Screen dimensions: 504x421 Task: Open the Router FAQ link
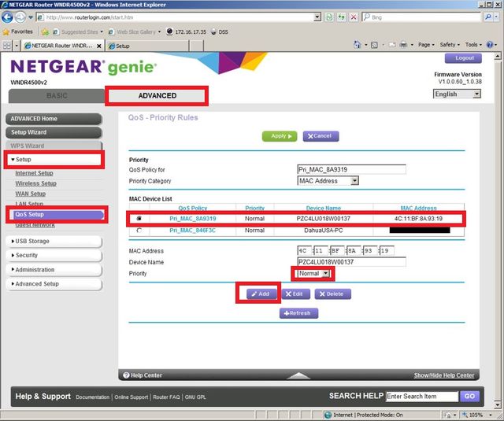(166, 397)
